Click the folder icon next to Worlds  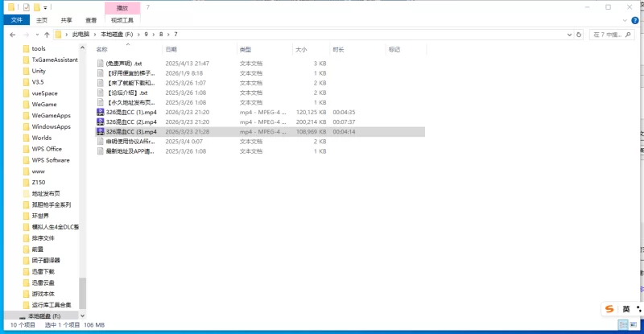point(27,138)
